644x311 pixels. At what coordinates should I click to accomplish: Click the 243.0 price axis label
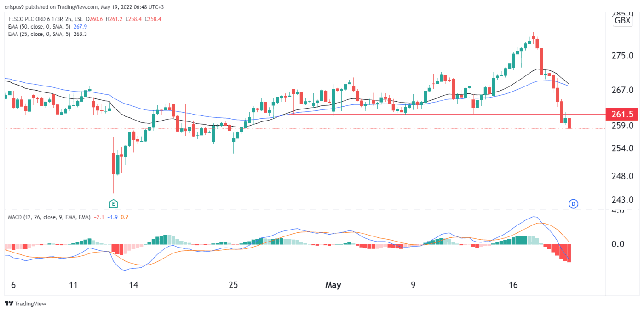click(622, 200)
